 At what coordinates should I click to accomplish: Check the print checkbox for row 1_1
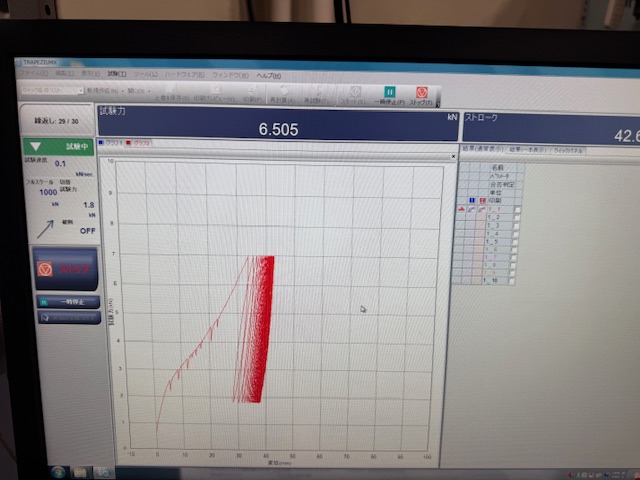pos(516,209)
